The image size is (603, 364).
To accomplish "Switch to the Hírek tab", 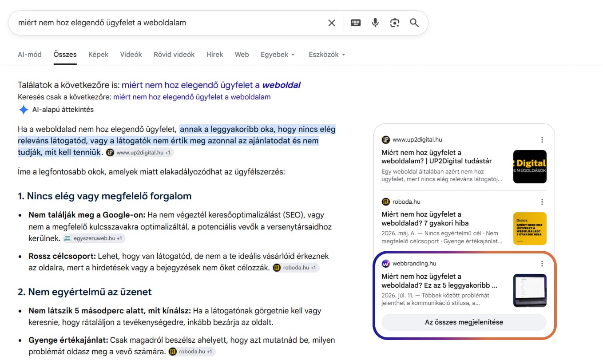I will tap(215, 55).
